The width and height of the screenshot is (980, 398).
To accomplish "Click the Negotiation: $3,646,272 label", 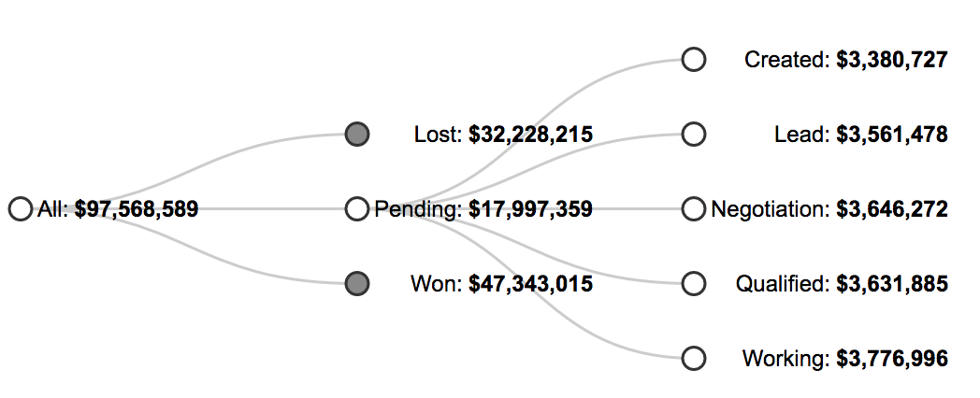I will click(829, 209).
